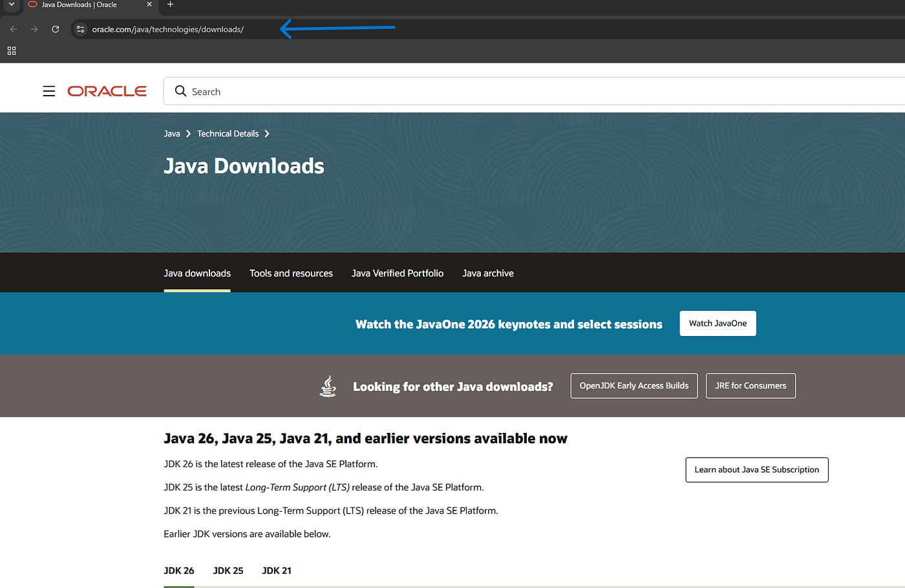View site information icon in address bar

click(x=80, y=29)
